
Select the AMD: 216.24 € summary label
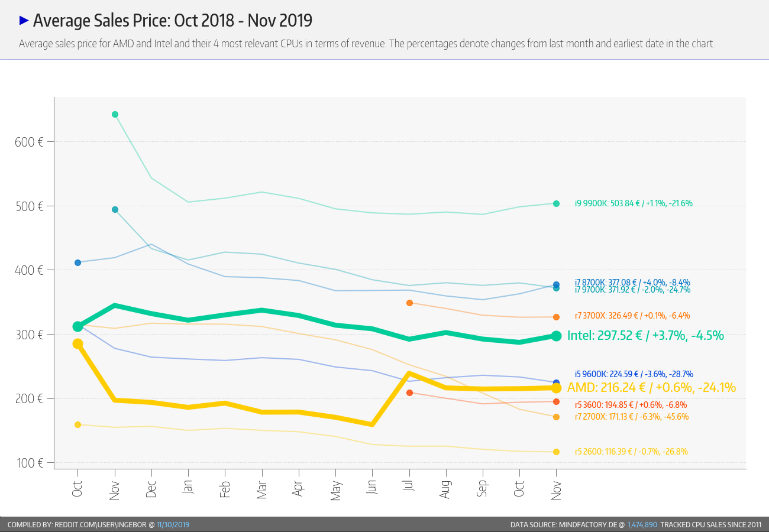coord(651,388)
